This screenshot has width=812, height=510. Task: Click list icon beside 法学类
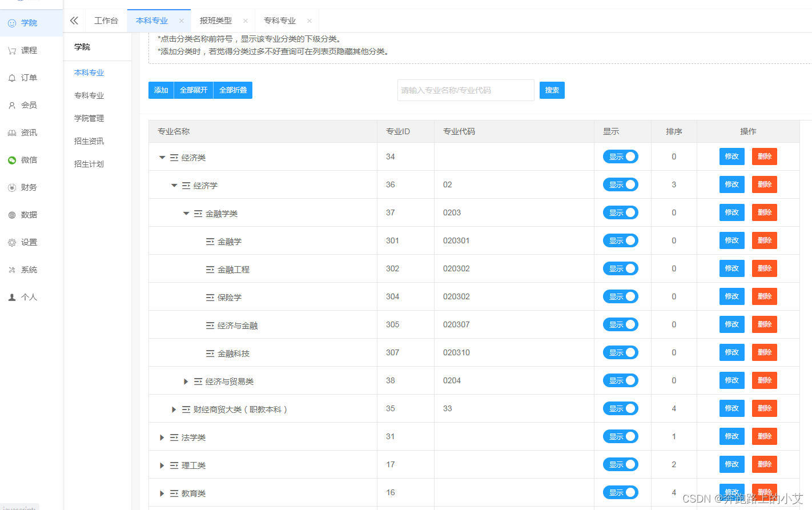pos(174,437)
